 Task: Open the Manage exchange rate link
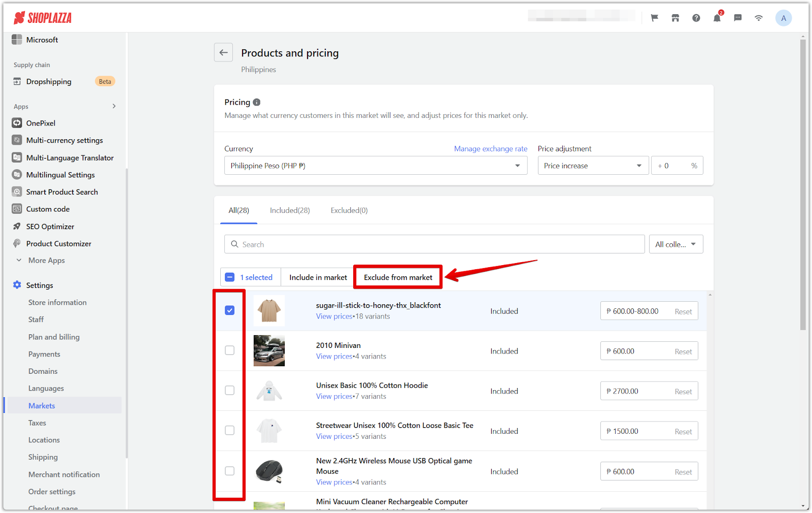(x=491, y=149)
